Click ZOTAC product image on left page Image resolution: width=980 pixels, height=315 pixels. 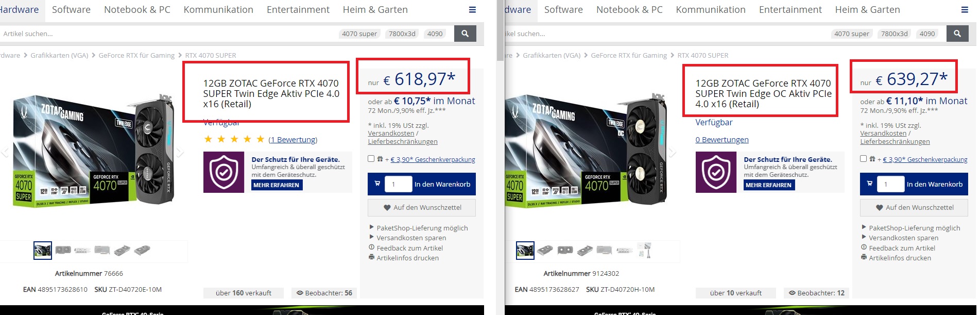[93, 151]
